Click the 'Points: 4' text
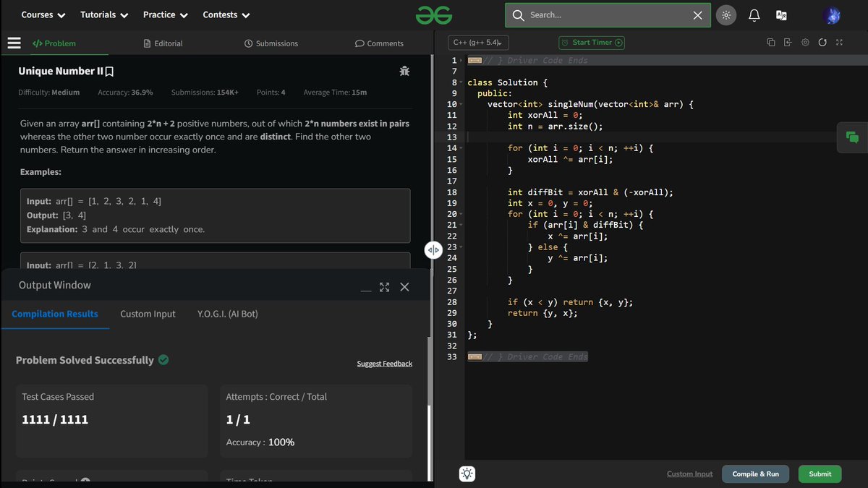The height and width of the screenshot is (488, 868). tap(271, 93)
